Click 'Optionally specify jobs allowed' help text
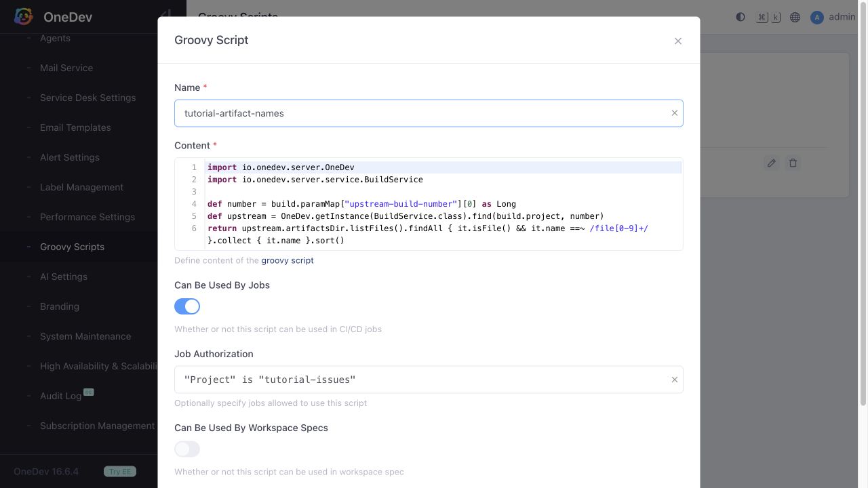Screen dimensions: 868x488 271,403
